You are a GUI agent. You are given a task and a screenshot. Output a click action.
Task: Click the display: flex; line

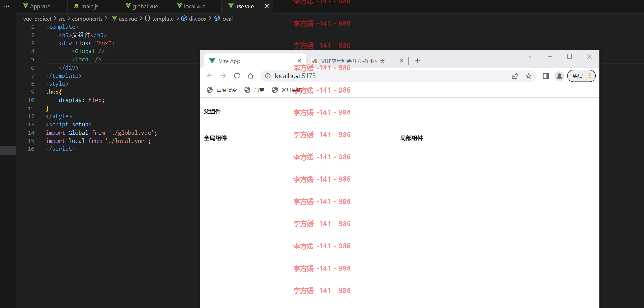tap(81, 100)
